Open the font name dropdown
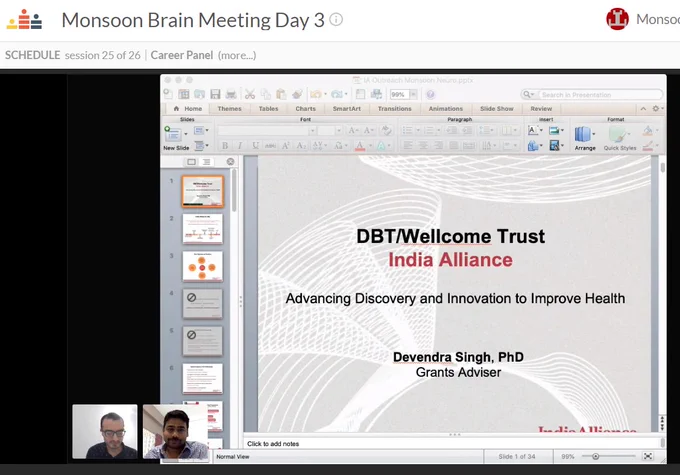The height and width of the screenshot is (475, 680). 312,130
